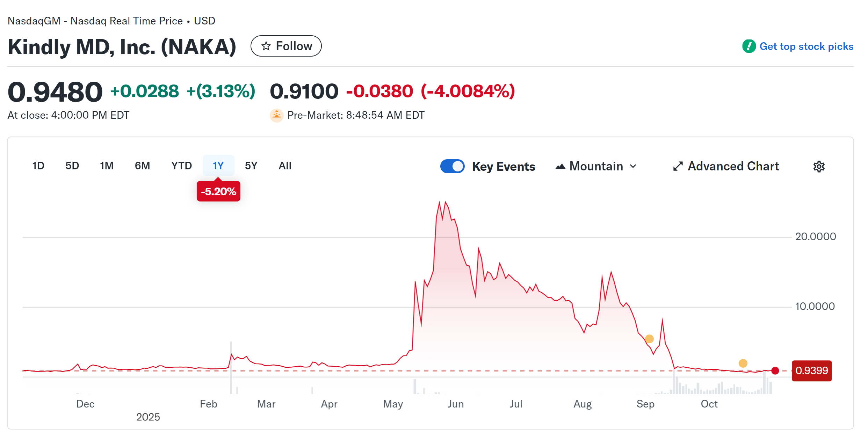Toggle the Key Events switch off
The height and width of the screenshot is (433, 868).
(452, 167)
